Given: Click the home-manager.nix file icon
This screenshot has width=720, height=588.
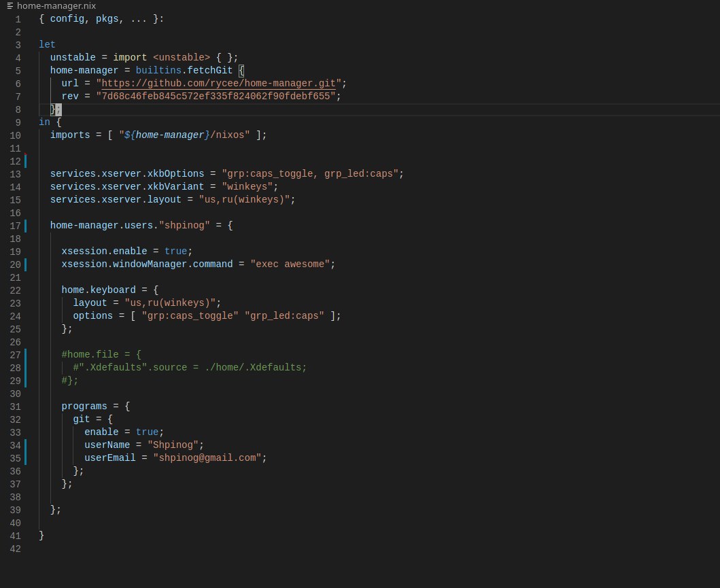Looking at the screenshot, I should click(10, 6).
